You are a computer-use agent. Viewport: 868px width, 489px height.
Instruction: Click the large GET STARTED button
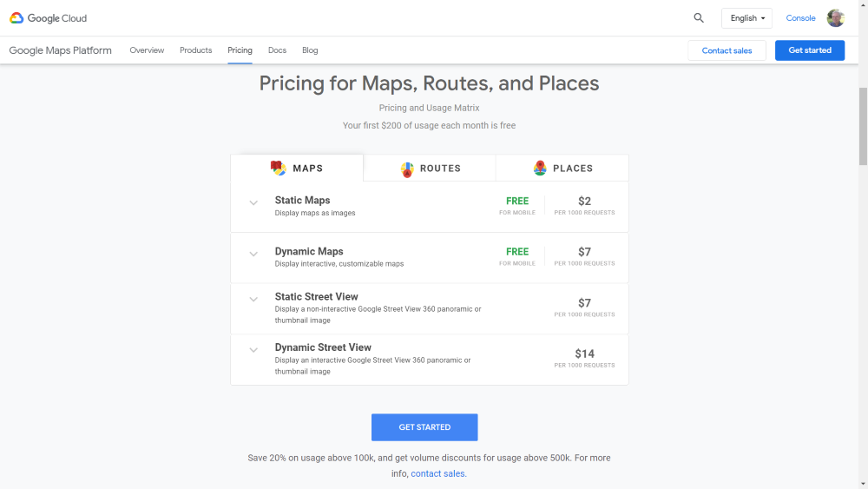[424, 427]
